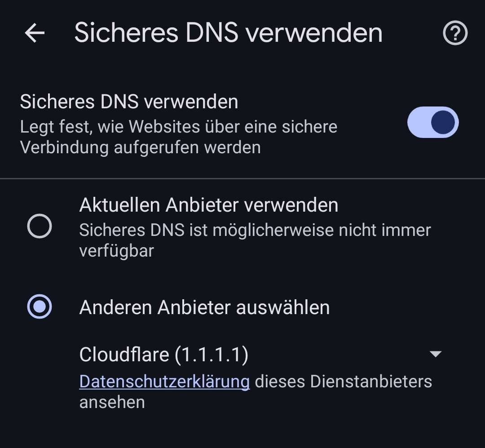The image size is (485, 448).
Task: Click the dropdown arrow next to Cloudflare
Action: (x=435, y=354)
